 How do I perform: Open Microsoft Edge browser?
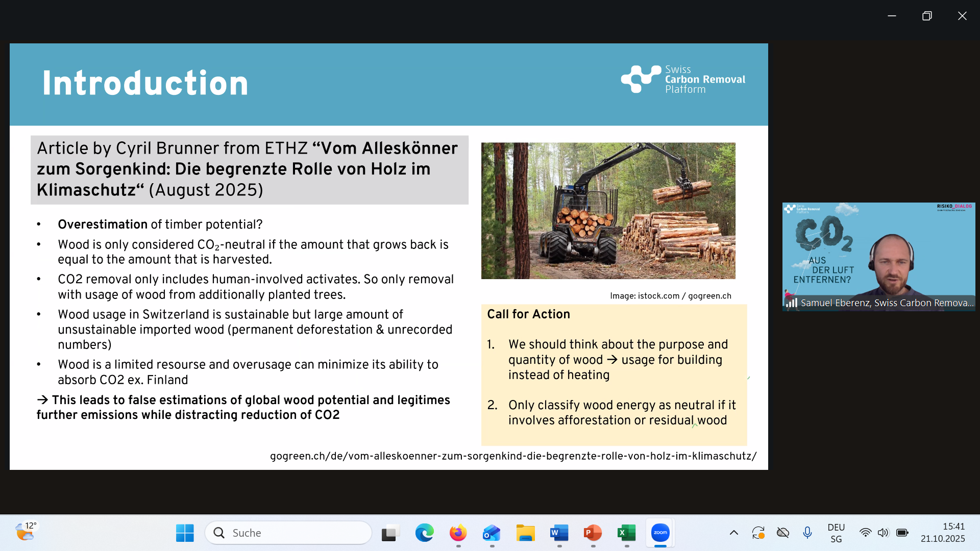tap(424, 533)
